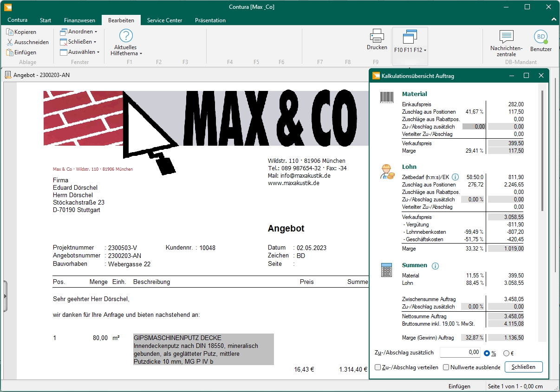Image resolution: width=560 pixels, height=392 pixels.
Task: Click the Summen calculator icon
Action: (x=386, y=270)
